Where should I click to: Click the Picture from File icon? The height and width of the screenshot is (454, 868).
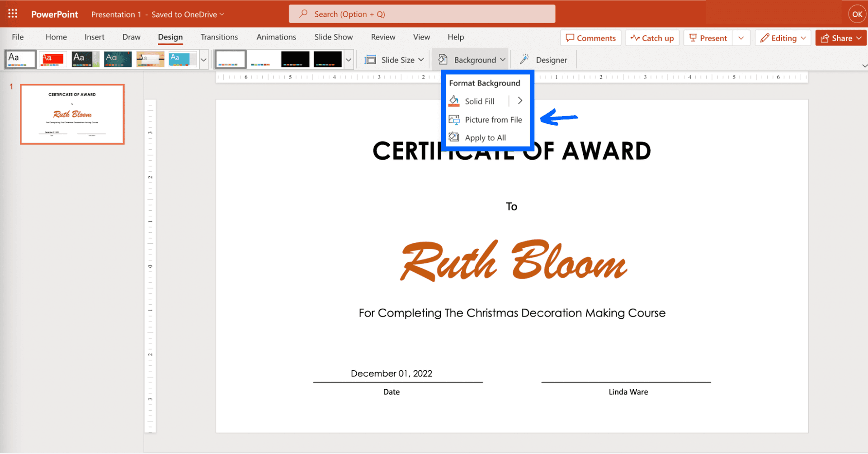click(x=454, y=119)
